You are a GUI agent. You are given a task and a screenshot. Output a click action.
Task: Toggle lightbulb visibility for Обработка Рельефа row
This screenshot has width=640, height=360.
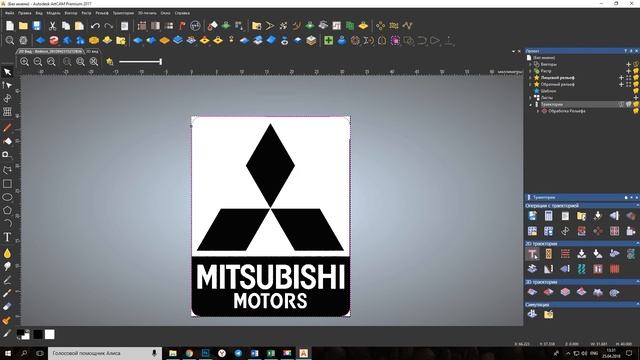[636, 111]
